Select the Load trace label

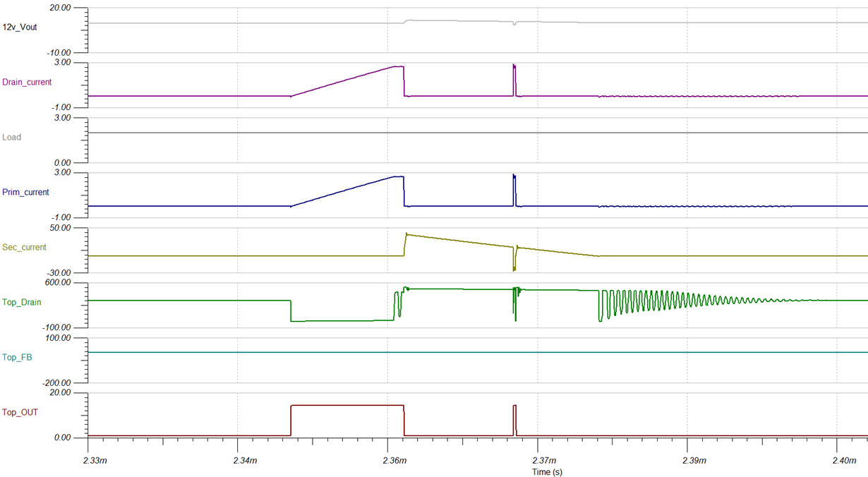coord(12,137)
